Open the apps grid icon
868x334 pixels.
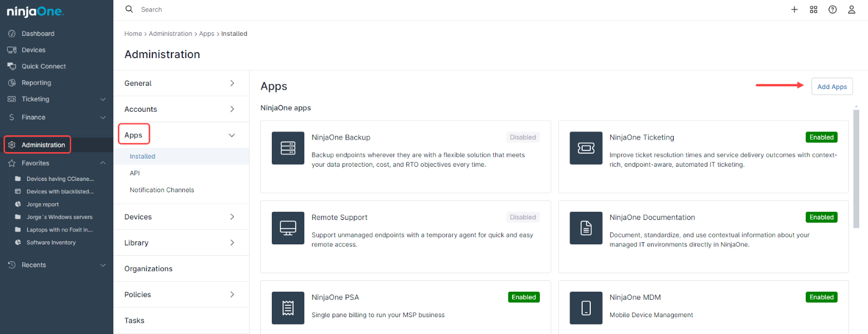(x=813, y=10)
